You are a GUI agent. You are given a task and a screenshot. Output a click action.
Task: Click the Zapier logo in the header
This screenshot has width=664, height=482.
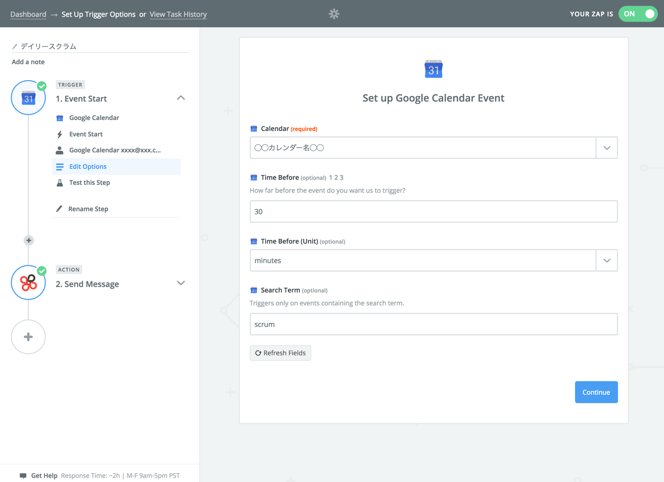[334, 14]
